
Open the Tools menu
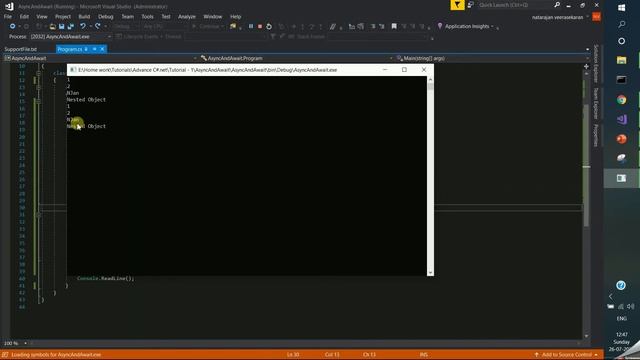pos(147,17)
